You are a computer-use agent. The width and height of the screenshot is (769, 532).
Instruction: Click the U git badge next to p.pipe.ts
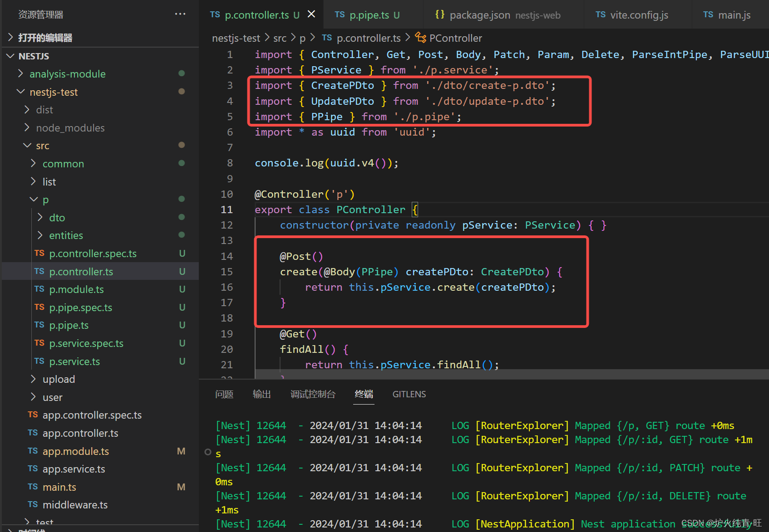click(x=182, y=325)
